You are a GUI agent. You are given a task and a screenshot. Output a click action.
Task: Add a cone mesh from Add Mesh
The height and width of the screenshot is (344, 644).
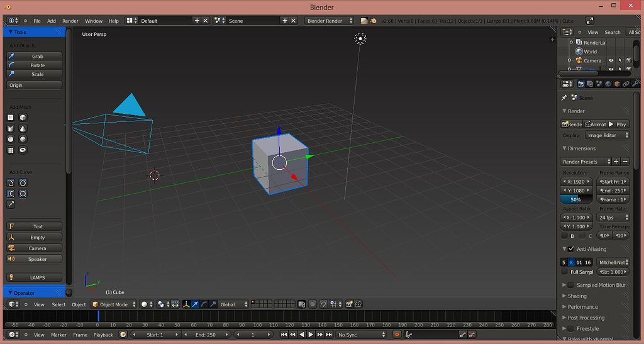tap(23, 128)
